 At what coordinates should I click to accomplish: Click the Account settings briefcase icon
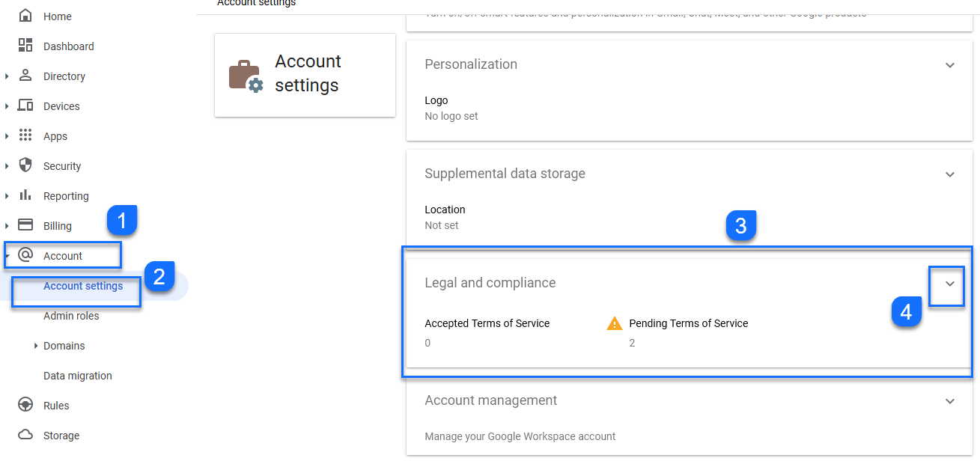coord(246,76)
